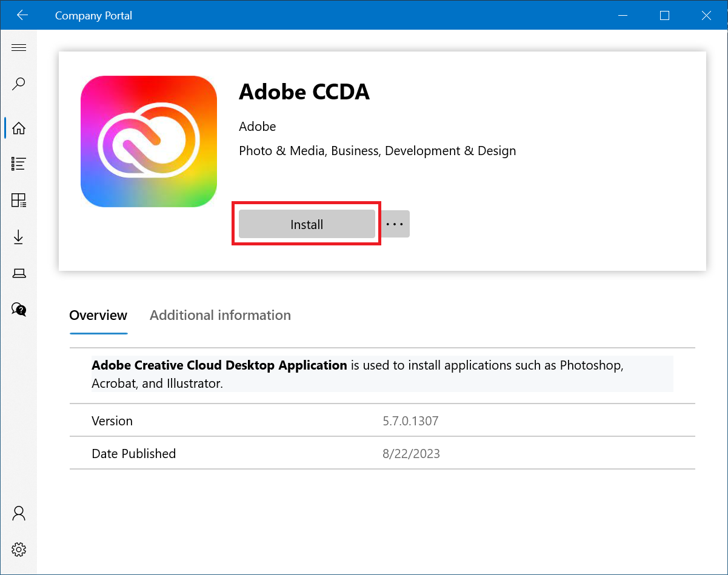The image size is (728, 575).
Task: Open Settings gear in sidebar
Action: 19,550
